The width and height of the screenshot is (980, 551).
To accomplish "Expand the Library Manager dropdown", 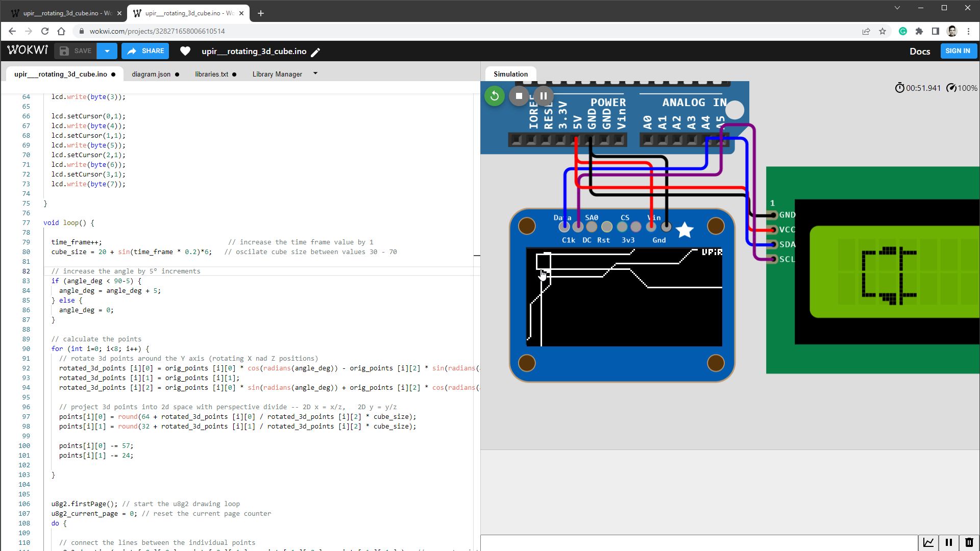I will pos(315,73).
